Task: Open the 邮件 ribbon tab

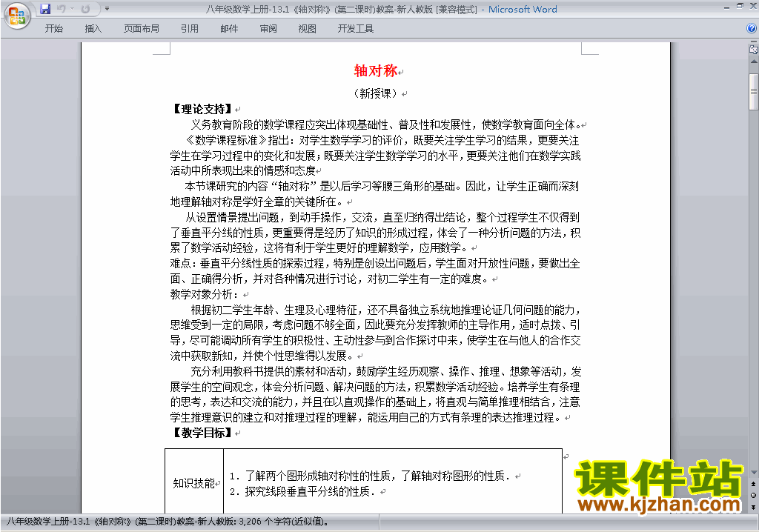Action: tap(229, 29)
